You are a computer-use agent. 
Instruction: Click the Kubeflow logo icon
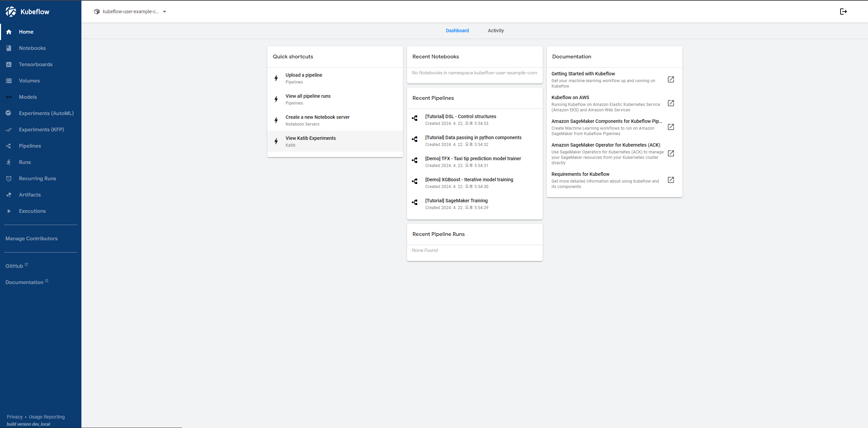tap(11, 12)
